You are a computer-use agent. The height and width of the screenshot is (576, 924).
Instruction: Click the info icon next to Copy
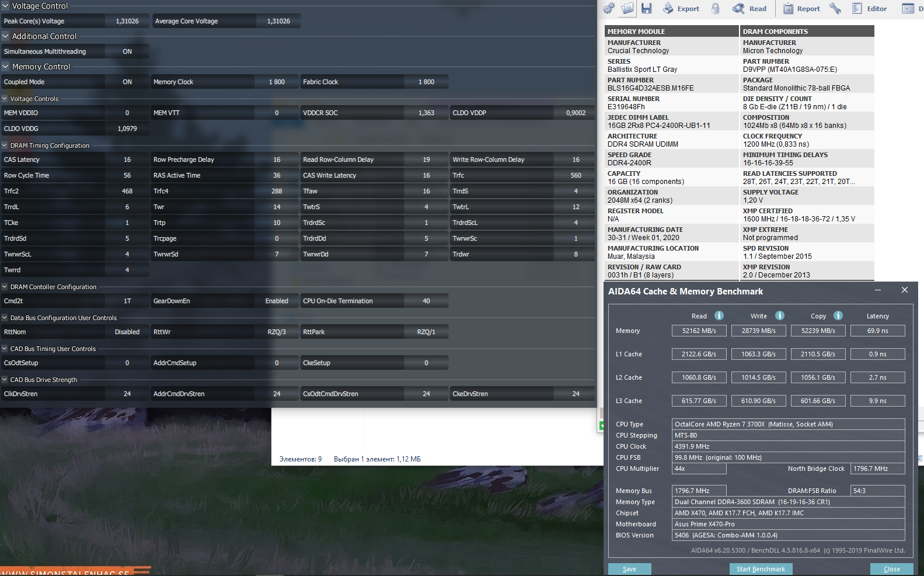pyautogui.click(x=838, y=315)
